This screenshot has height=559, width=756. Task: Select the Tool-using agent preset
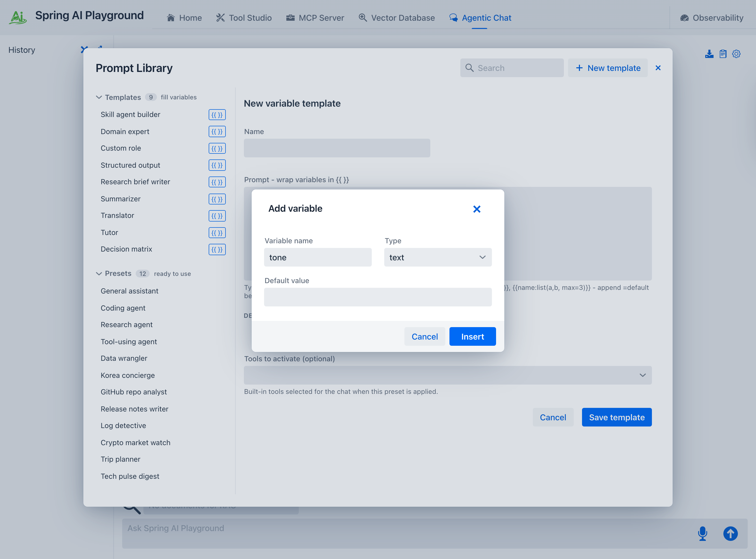[x=129, y=341]
